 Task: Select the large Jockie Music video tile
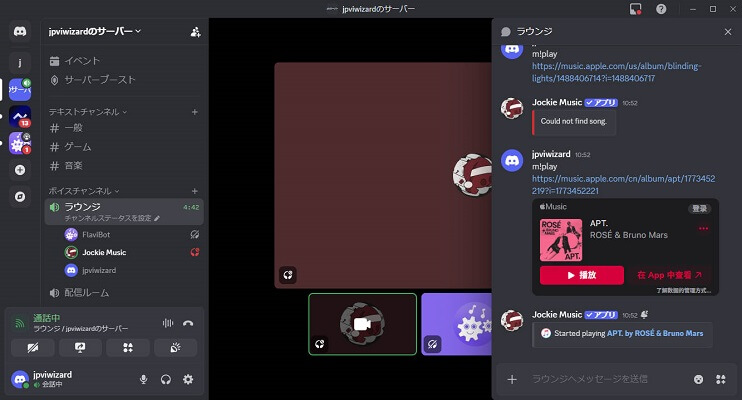(x=383, y=175)
